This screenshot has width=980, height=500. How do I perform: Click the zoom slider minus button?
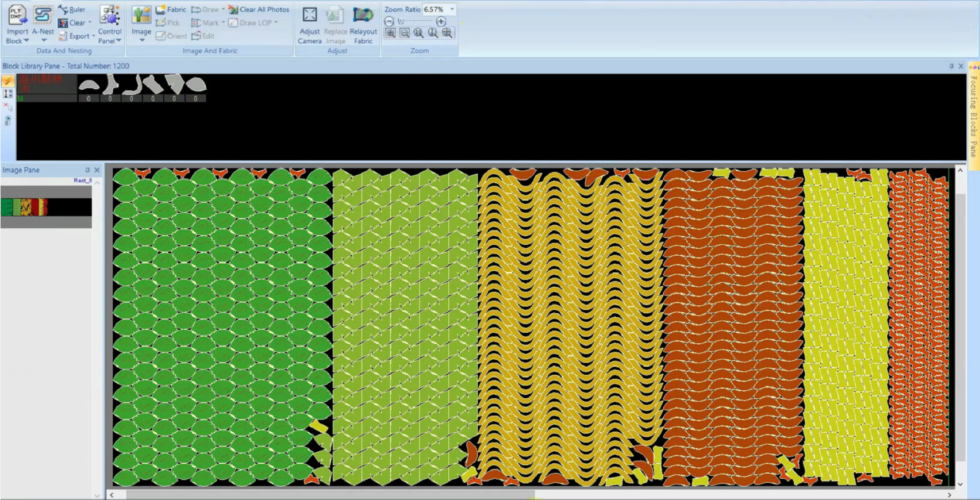pos(389,21)
